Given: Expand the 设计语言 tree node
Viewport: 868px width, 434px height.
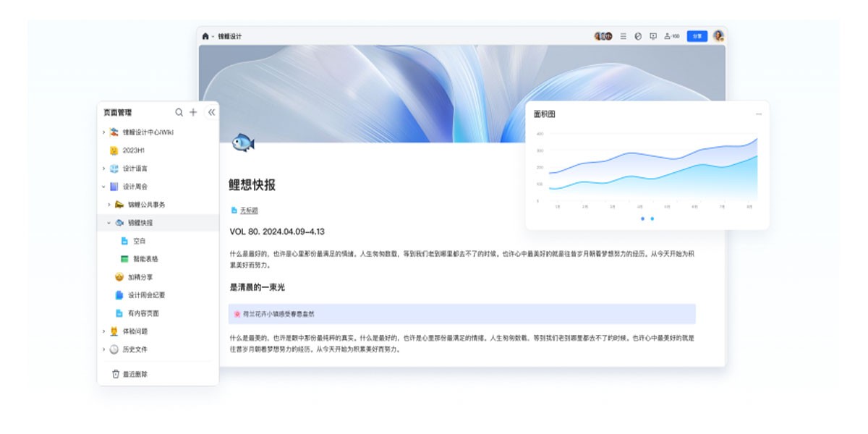Looking at the screenshot, I should pos(103,169).
